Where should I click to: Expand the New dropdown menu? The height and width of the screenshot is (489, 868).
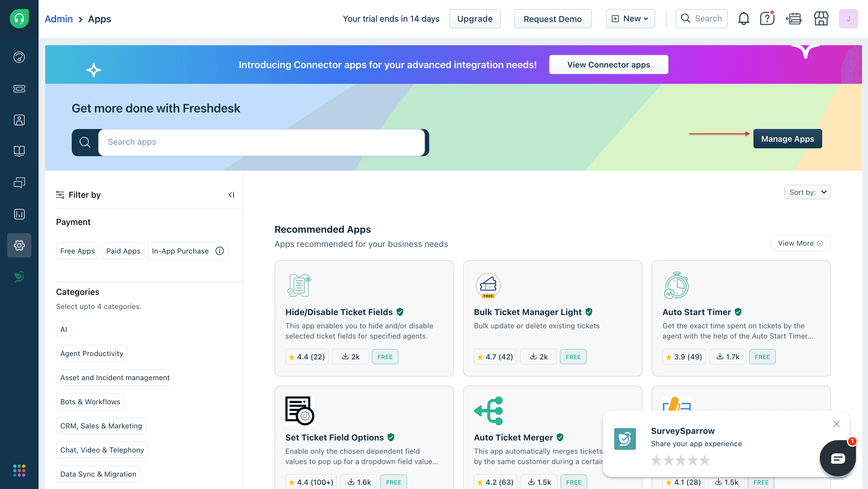[x=630, y=19]
